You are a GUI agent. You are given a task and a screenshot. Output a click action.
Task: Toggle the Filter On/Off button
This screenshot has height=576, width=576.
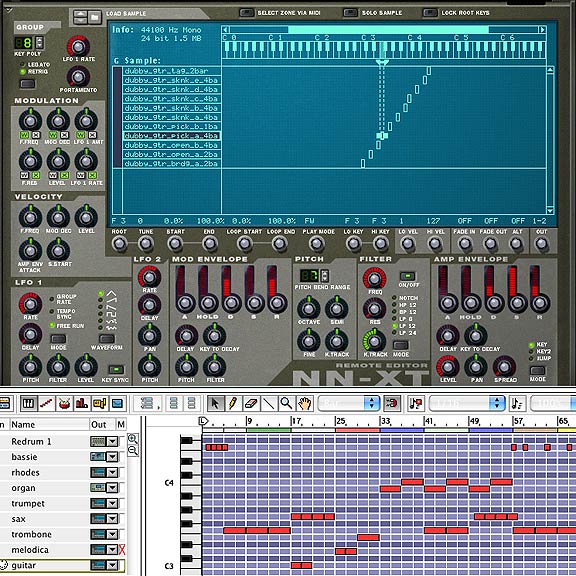coord(408,276)
